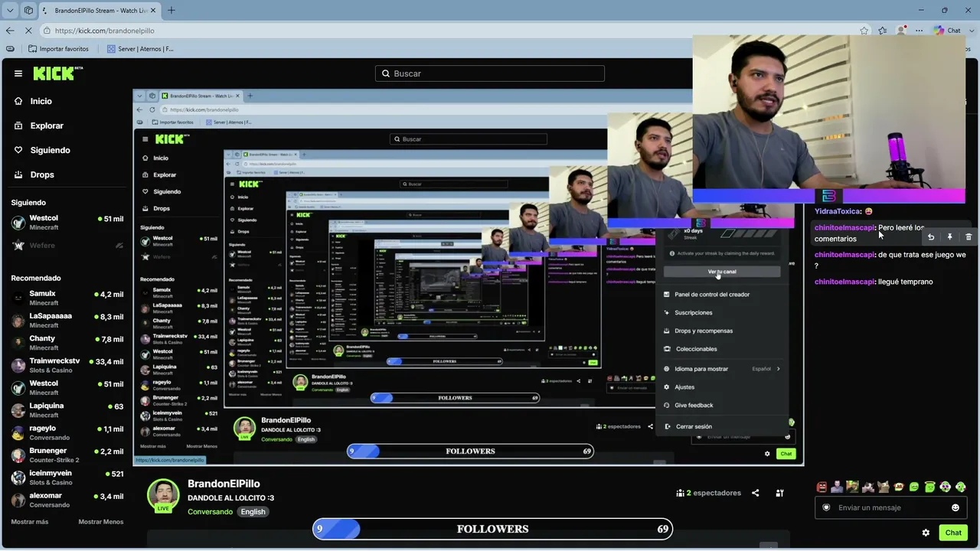Open a new browser tab with plus icon

pos(171,11)
